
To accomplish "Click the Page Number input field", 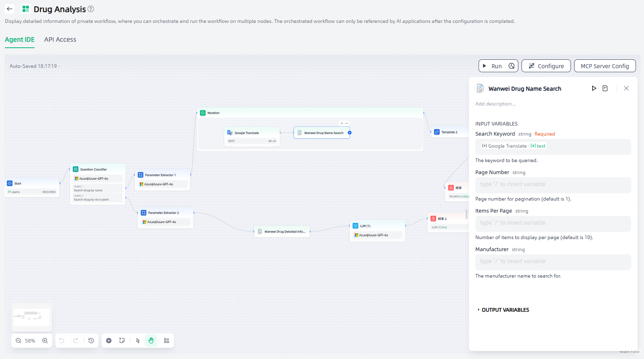I will tap(553, 185).
